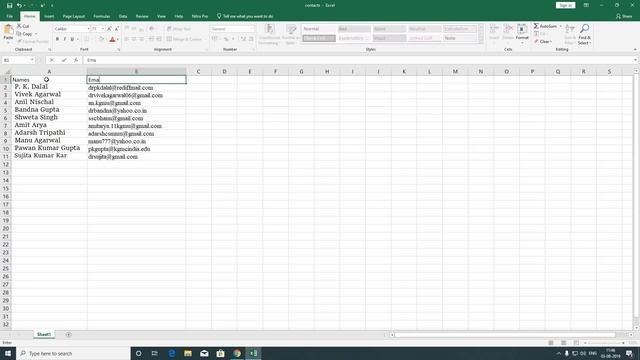
Task: Apply font color
Action: click(x=112, y=39)
